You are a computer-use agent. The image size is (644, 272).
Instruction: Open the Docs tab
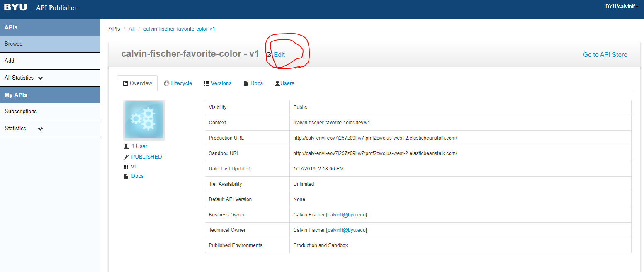click(253, 83)
